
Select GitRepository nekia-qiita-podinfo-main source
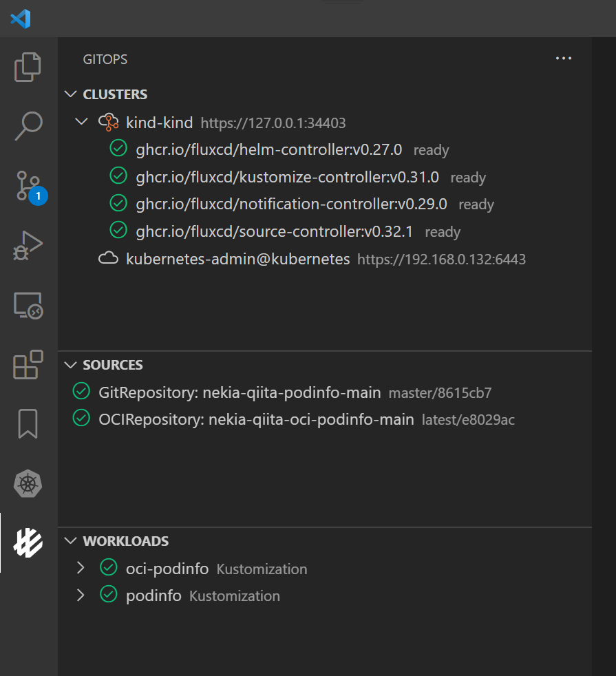pyautogui.click(x=239, y=392)
